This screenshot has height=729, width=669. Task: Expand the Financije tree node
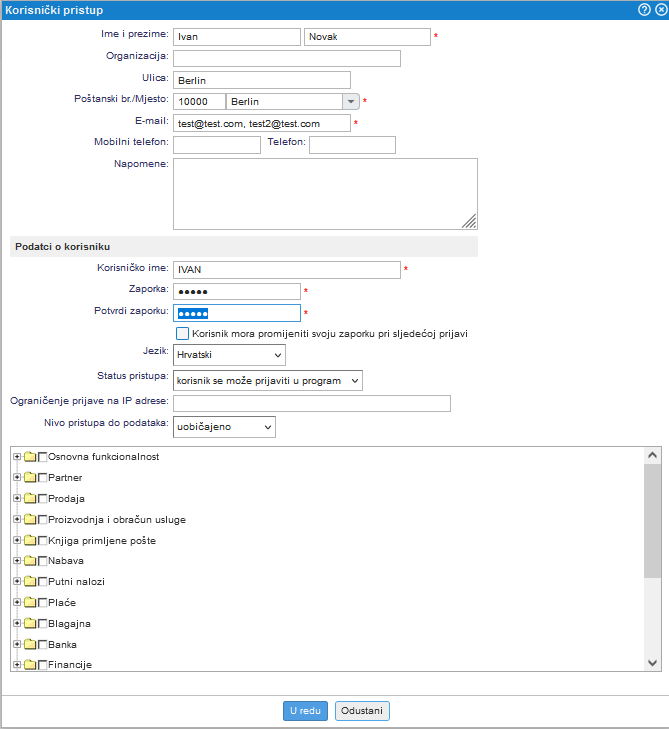[x=17, y=665]
